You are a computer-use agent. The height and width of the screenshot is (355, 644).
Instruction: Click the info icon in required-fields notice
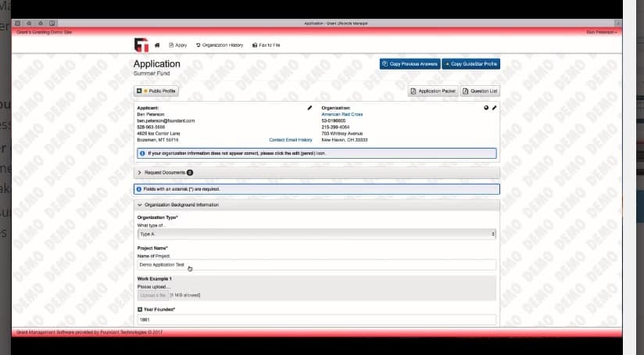click(x=139, y=189)
